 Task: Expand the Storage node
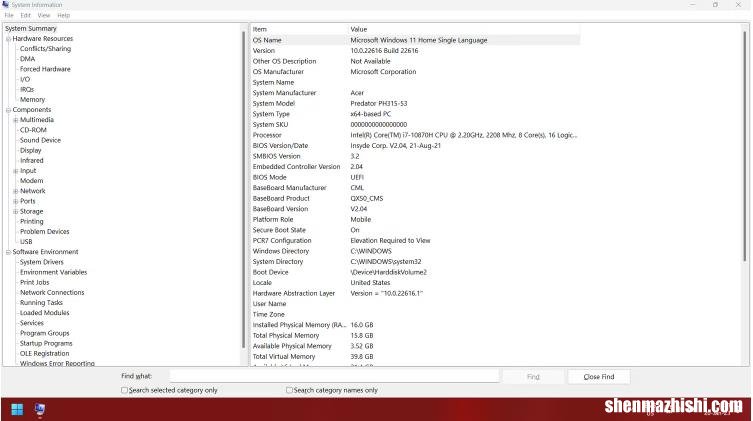point(16,212)
